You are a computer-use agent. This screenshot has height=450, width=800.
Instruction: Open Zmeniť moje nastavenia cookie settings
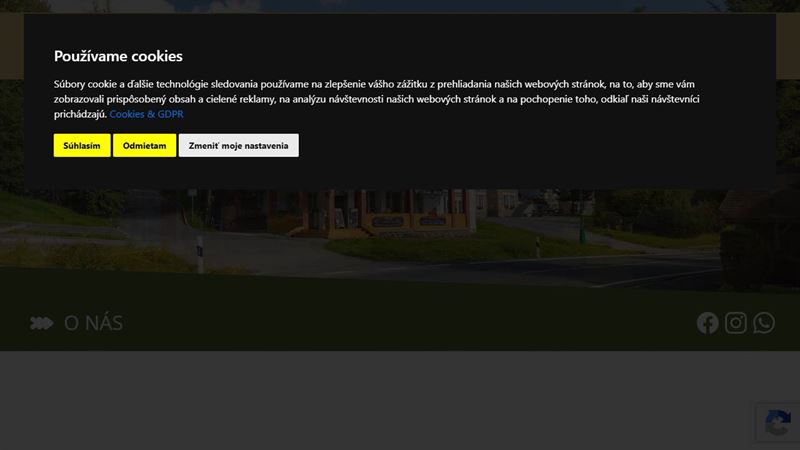(239, 145)
